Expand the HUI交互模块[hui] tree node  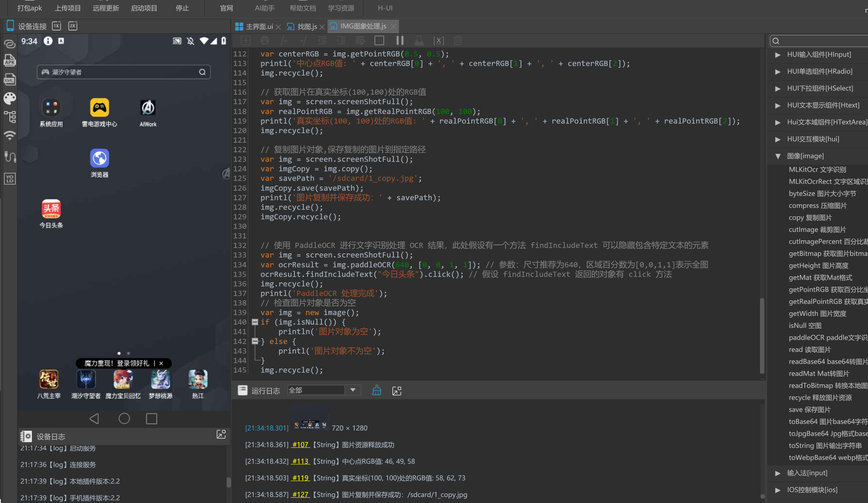coord(778,139)
